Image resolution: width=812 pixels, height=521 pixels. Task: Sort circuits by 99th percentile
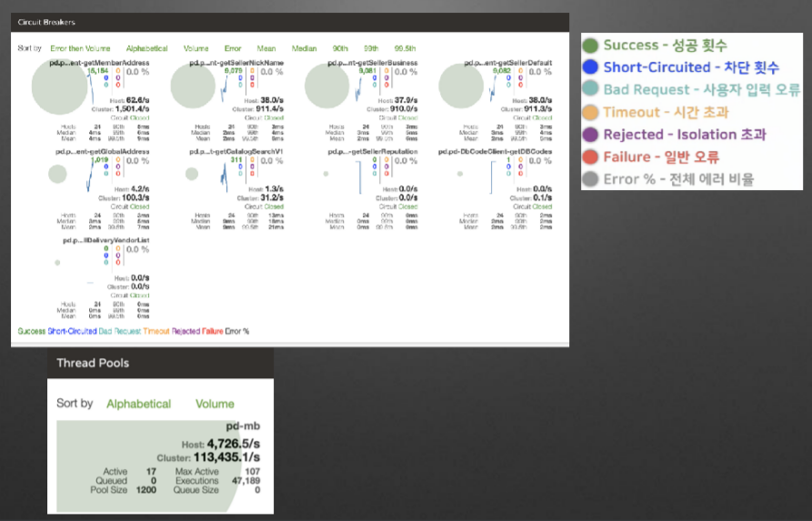pyautogui.click(x=371, y=48)
